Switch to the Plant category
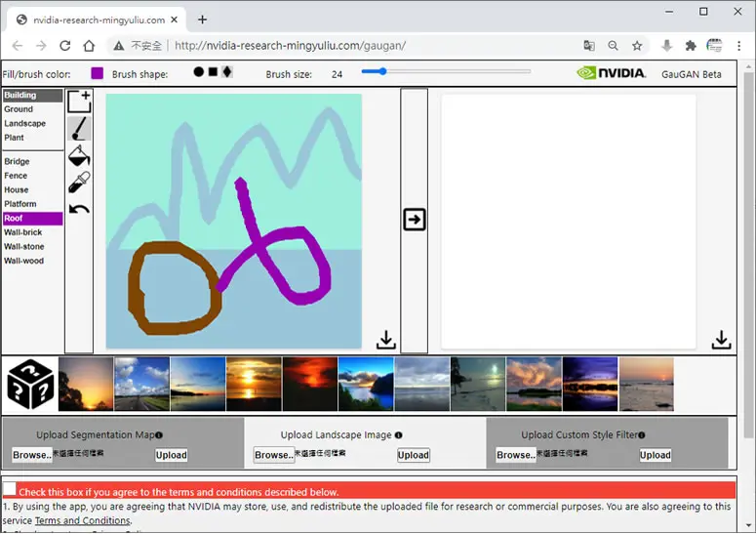 [14, 138]
